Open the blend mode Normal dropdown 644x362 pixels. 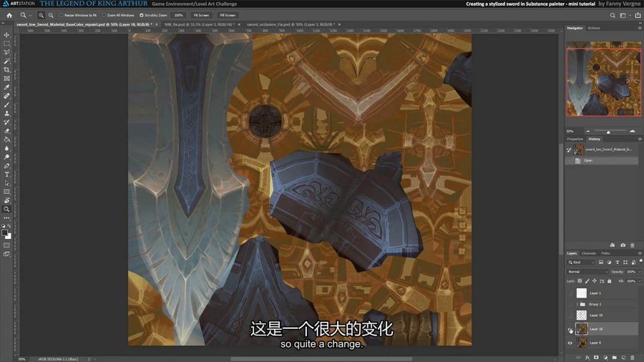click(x=587, y=271)
